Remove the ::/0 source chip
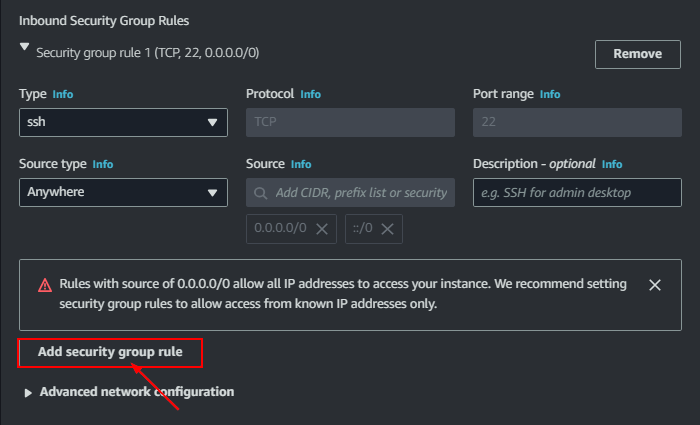 (x=388, y=229)
